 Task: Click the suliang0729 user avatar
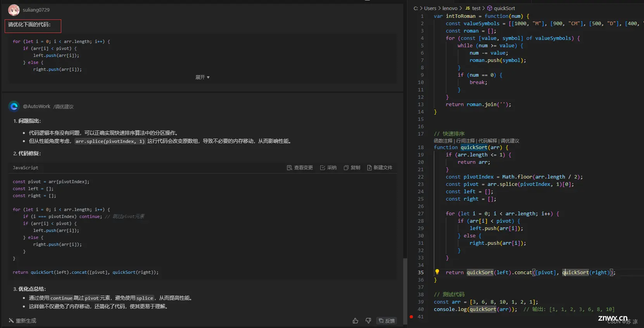(14, 10)
